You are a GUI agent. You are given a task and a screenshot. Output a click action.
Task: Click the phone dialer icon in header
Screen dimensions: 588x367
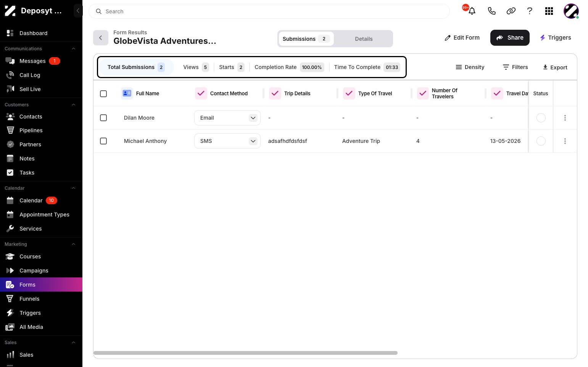click(x=492, y=11)
